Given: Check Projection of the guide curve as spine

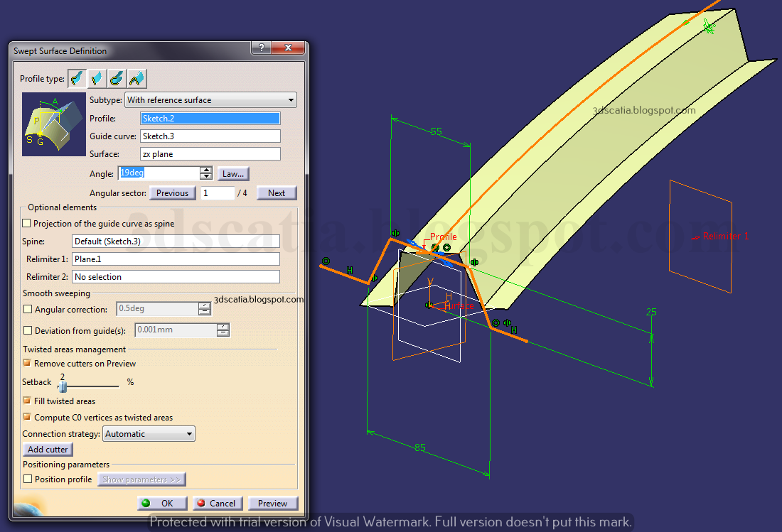Looking at the screenshot, I should click(27, 223).
